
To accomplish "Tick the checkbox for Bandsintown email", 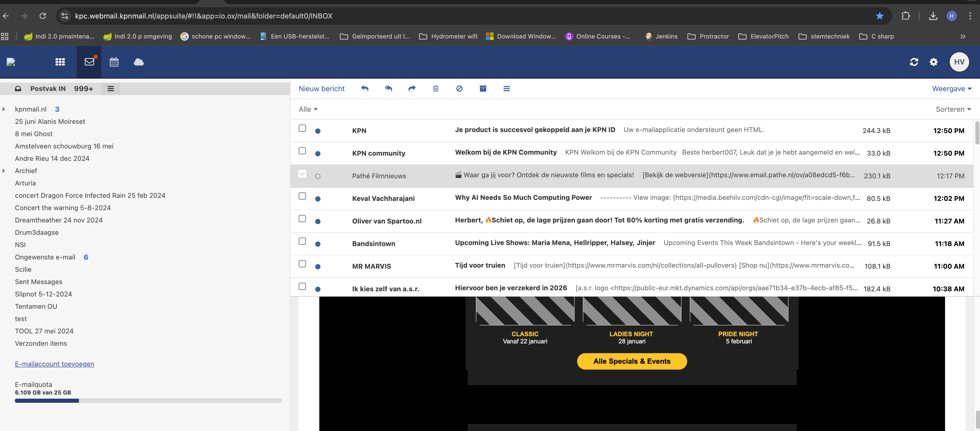I will click(x=302, y=241).
